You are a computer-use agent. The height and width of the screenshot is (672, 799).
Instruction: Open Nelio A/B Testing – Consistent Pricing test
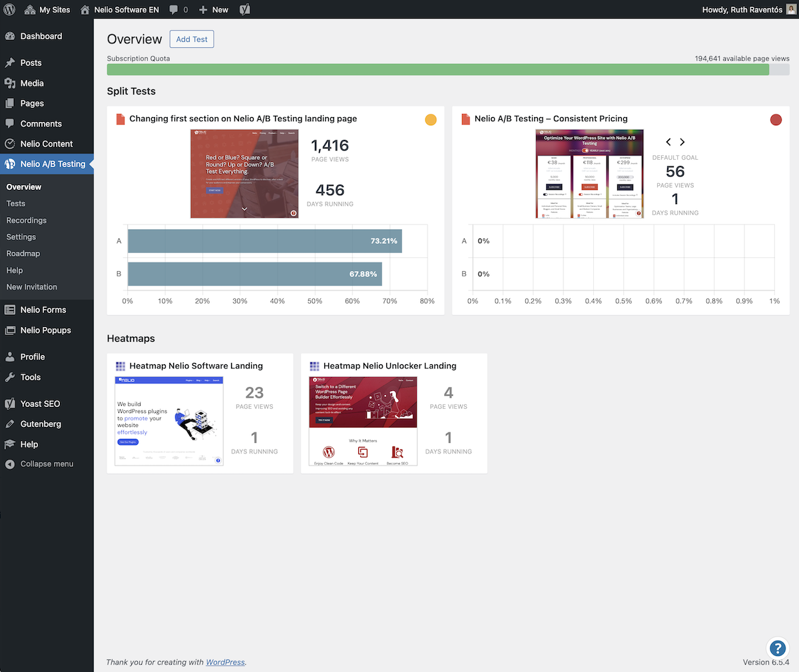[x=551, y=119]
